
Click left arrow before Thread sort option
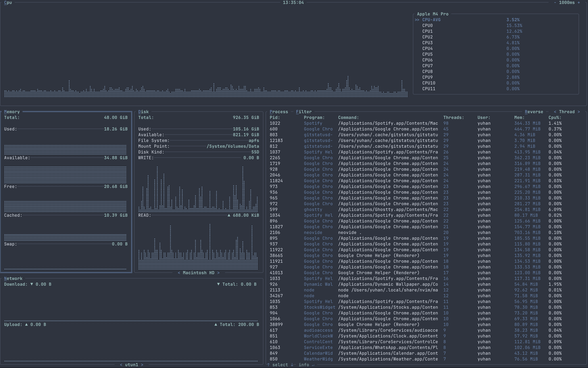click(555, 112)
